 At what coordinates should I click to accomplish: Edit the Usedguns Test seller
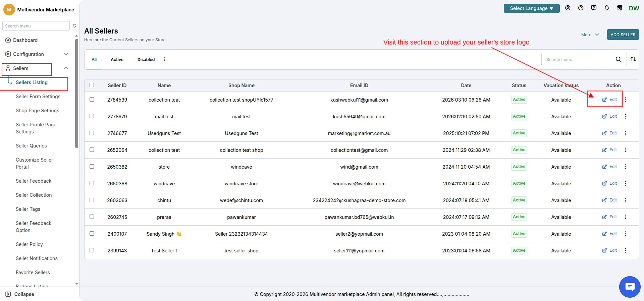(609, 133)
